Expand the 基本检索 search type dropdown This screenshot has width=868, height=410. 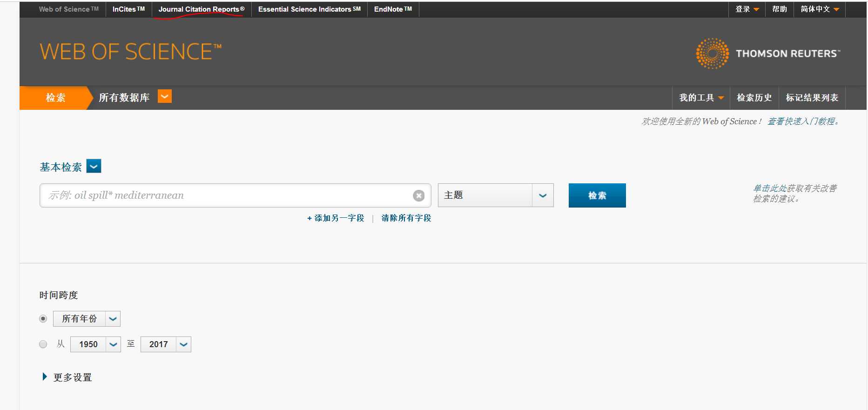94,166
